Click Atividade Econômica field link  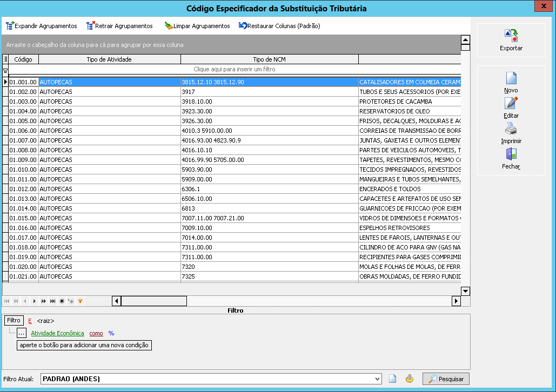pyautogui.click(x=57, y=333)
